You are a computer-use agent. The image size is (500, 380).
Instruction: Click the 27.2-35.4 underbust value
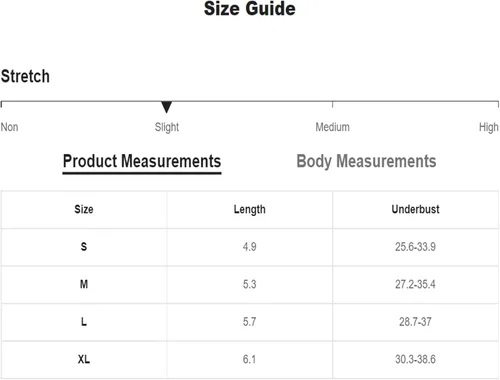pyautogui.click(x=415, y=284)
